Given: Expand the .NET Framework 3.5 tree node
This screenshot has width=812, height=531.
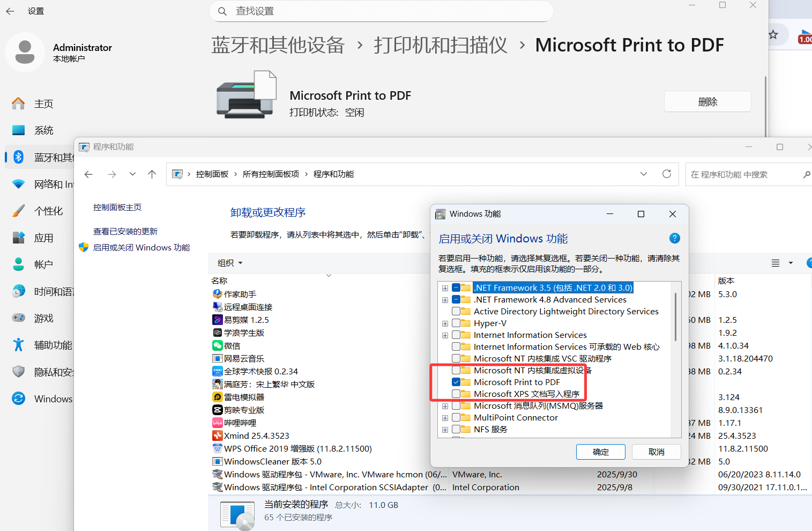Looking at the screenshot, I should click(x=445, y=288).
